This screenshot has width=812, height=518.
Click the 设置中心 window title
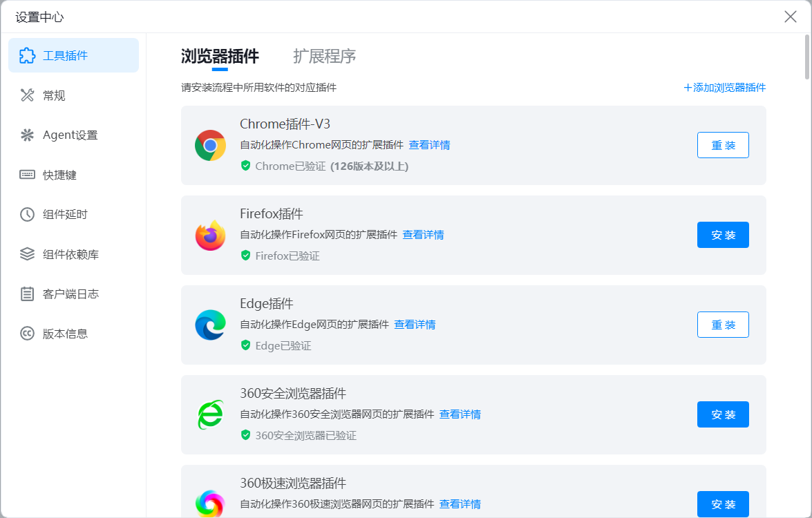(x=39, y=17)
